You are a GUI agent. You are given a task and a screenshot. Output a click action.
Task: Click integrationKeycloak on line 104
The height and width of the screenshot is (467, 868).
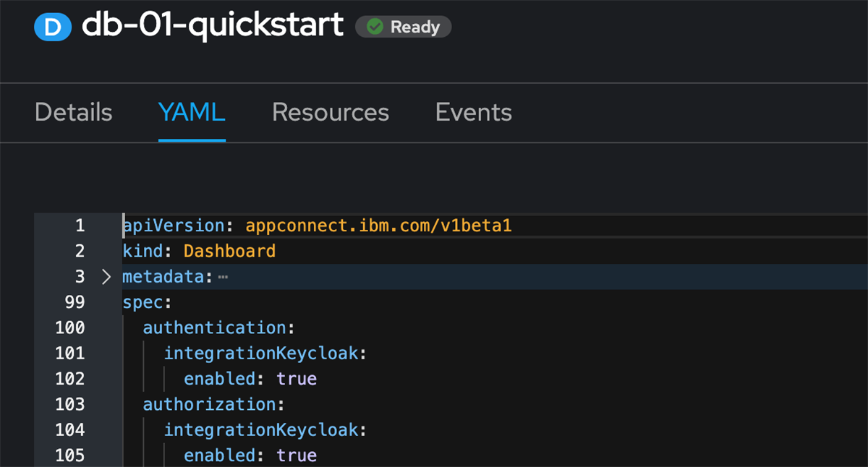pyautogui.click(x=261, y=429)
